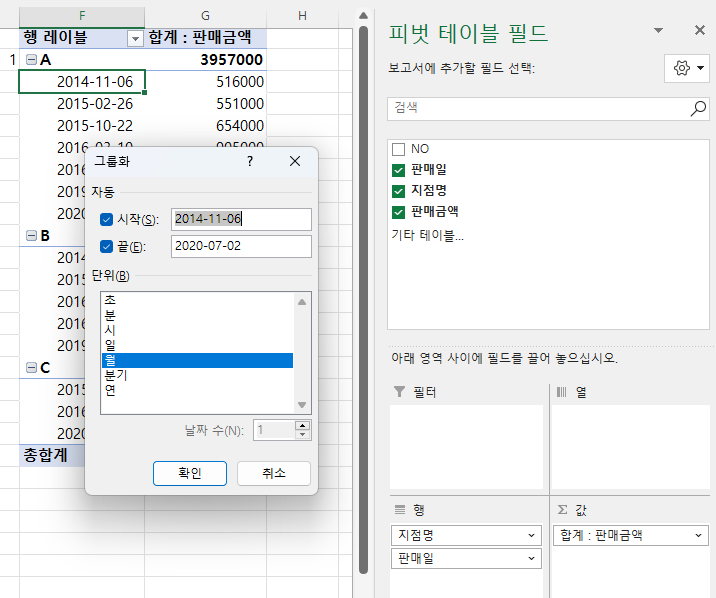
Task: Open the 합계 : 판매금액 value field dropdown
Action: [698, 535]
